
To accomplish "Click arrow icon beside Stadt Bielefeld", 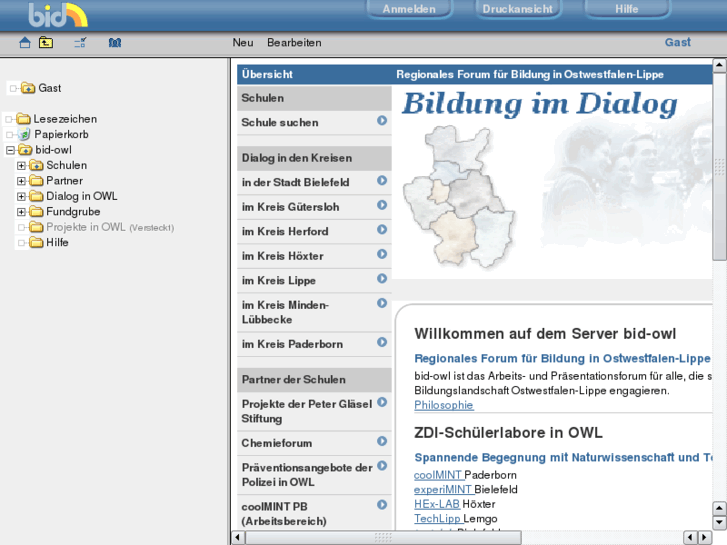I will (x=382, y=180).
